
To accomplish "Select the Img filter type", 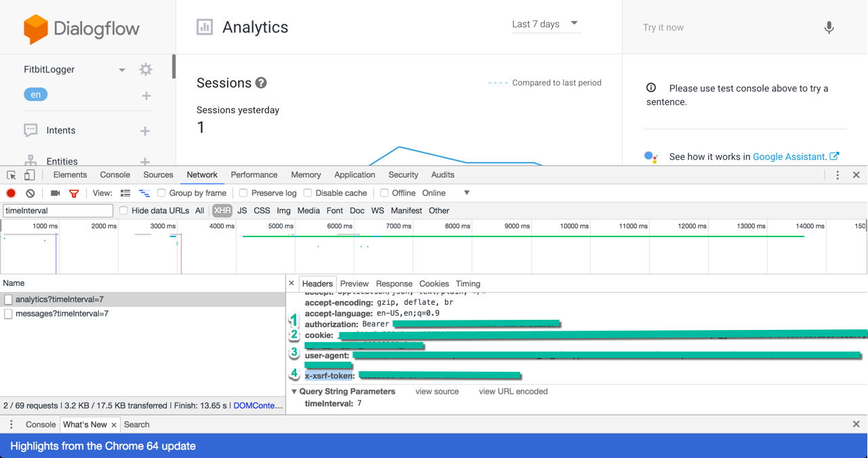I will point(283,211).
